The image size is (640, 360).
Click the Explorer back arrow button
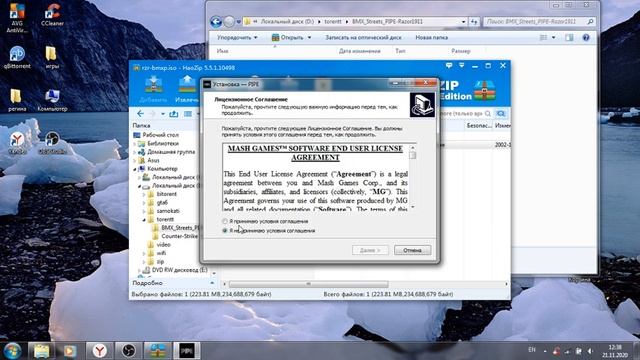coord(216,21)
